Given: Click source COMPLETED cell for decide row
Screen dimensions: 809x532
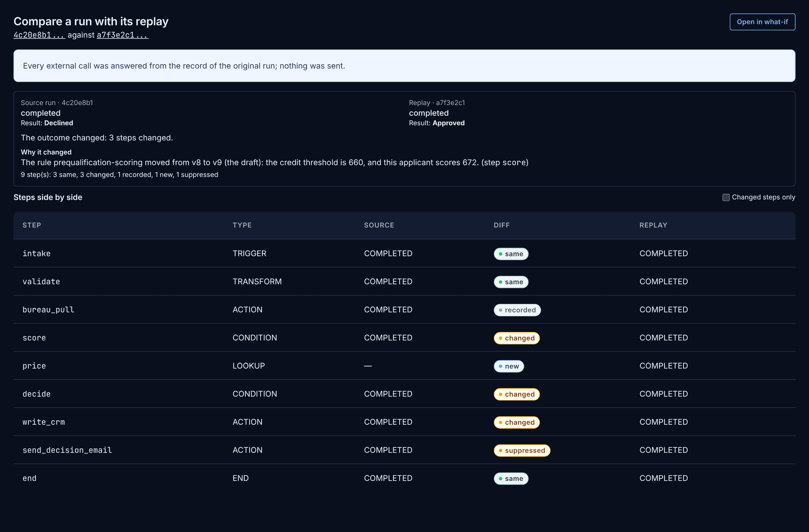Looking at the screenshot, I should pyautogui.click(x=388, y=394).
